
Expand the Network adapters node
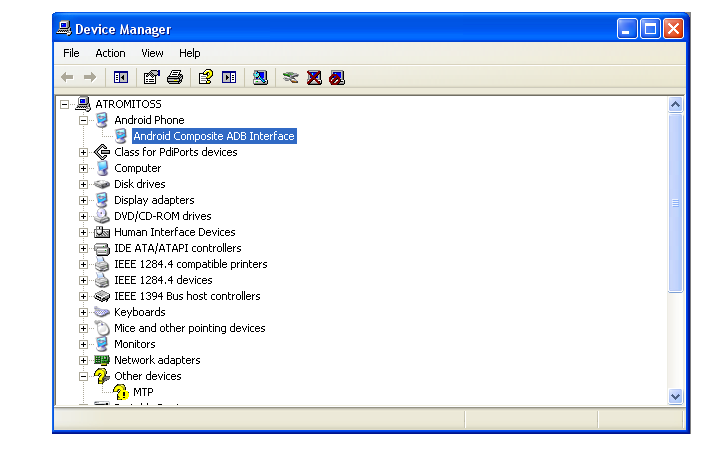coord(83,360)
